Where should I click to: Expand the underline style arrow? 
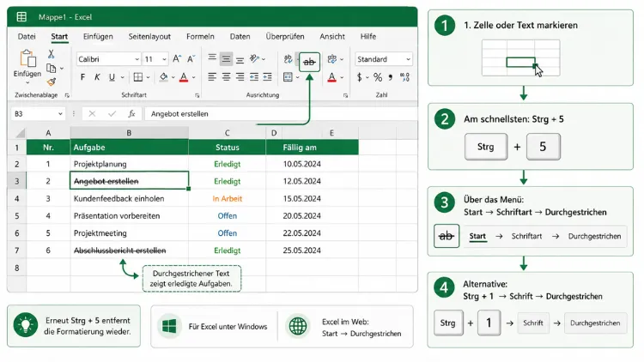122,77
